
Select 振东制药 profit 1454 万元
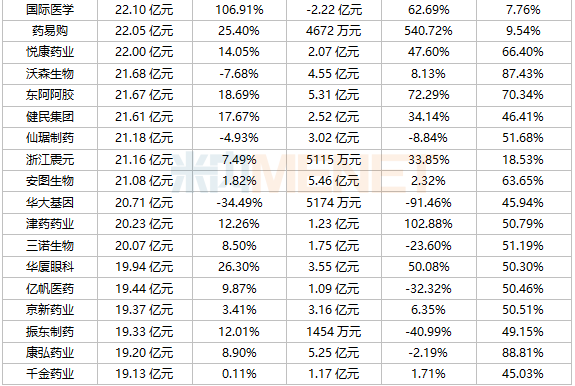point(333,332)
